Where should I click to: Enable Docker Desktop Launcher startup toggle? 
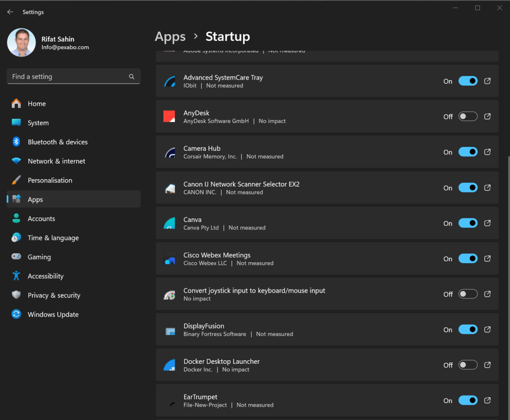pyautogui.click(x=468, y=365)
